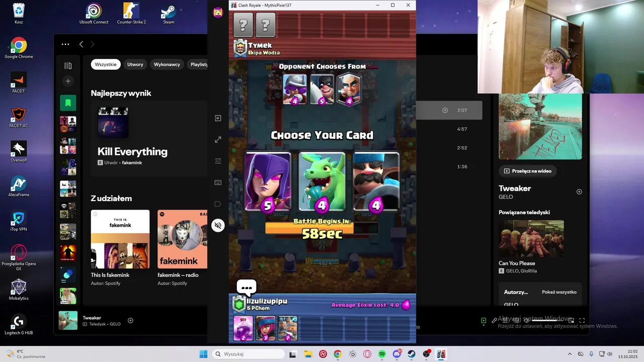The image size is (644, 362).
Task: Click the emulator exit arrow icon
Action: [218, 118]
